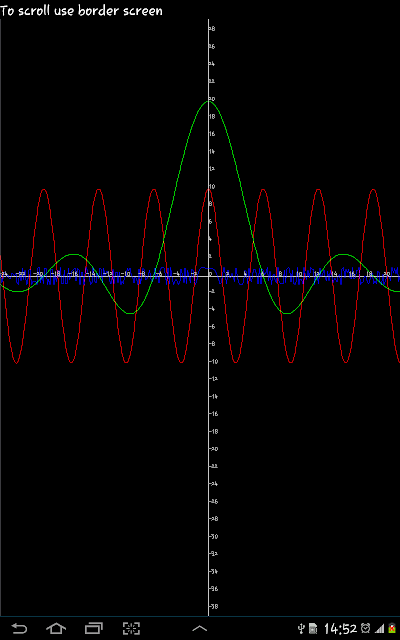
Task: Tap the green curve's minimum right of axis
Action: click(288, 313)
